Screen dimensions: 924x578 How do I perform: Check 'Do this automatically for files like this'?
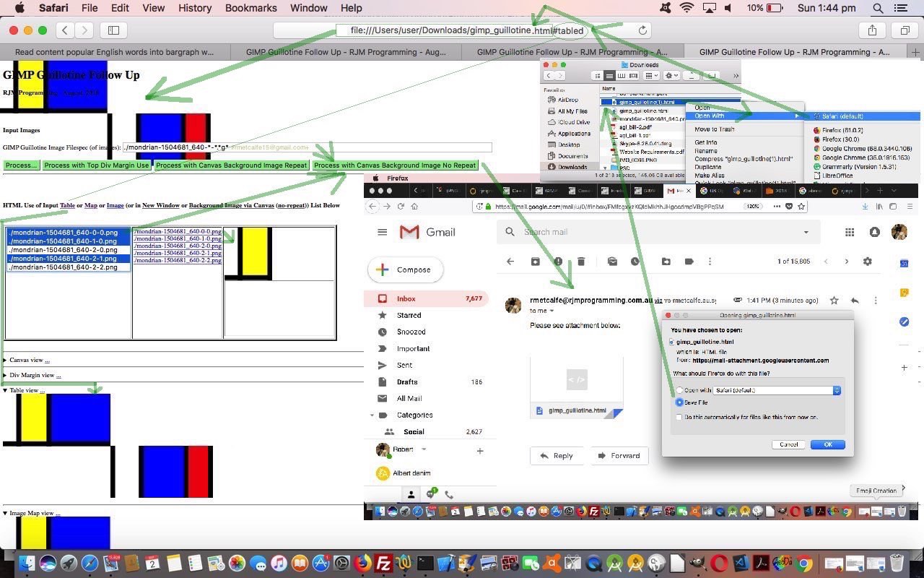click(679, 417)
